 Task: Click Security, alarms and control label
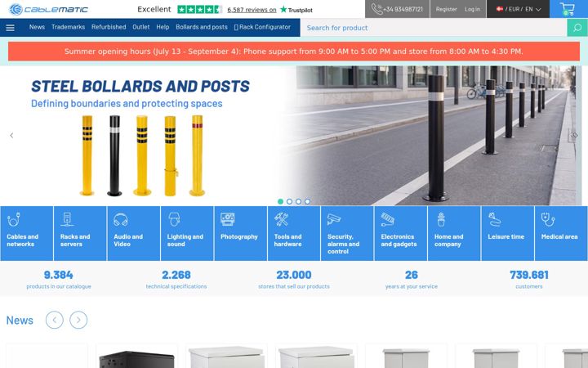343,244
